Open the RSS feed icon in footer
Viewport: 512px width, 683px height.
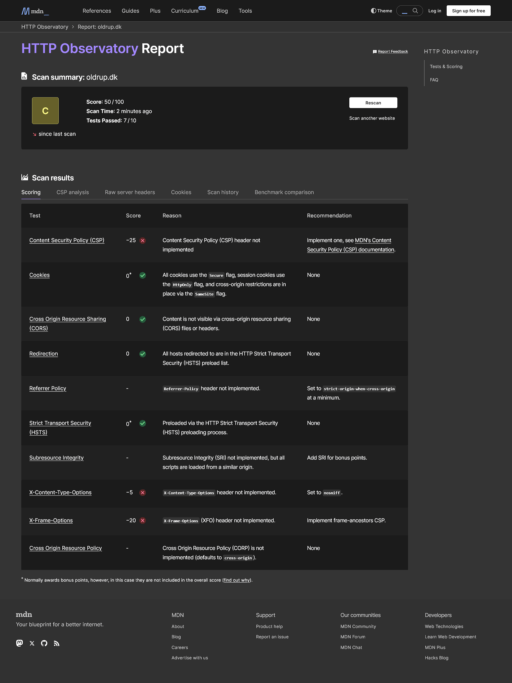tap(56, 643)
